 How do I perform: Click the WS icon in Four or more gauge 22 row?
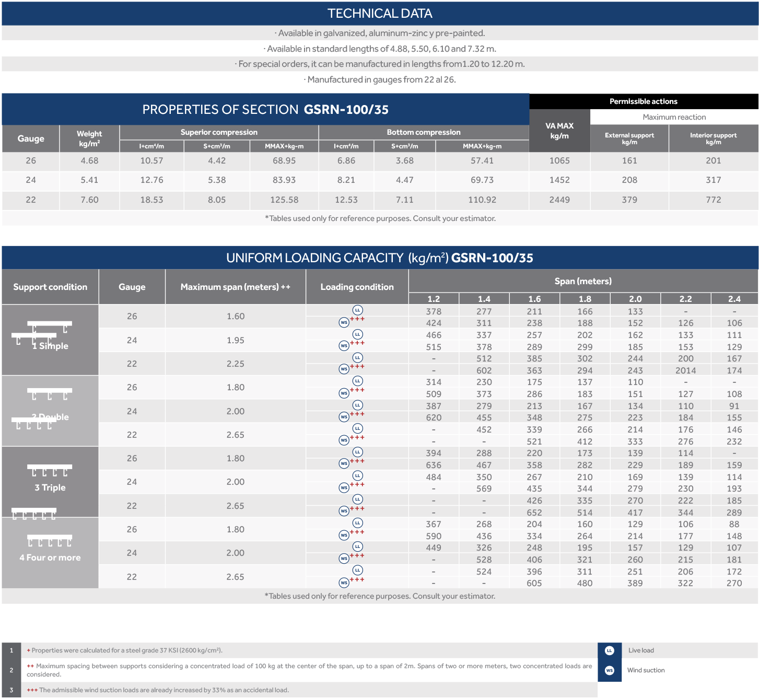coord(344,582)
